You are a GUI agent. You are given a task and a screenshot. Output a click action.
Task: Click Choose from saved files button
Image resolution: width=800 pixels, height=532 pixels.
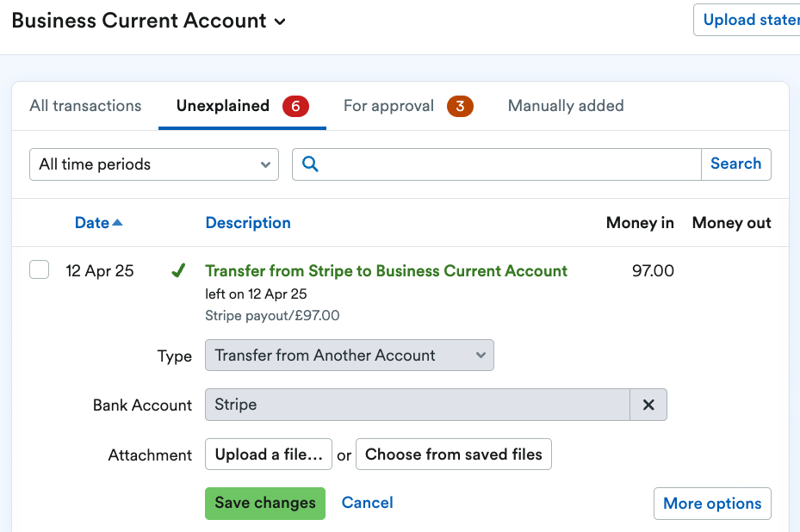click(454, 454)
